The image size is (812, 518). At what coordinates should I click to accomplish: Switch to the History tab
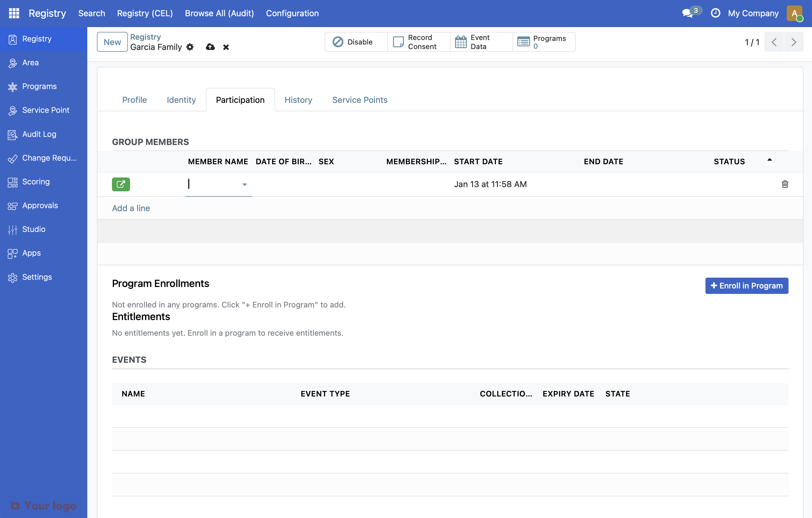coord(298,100)
